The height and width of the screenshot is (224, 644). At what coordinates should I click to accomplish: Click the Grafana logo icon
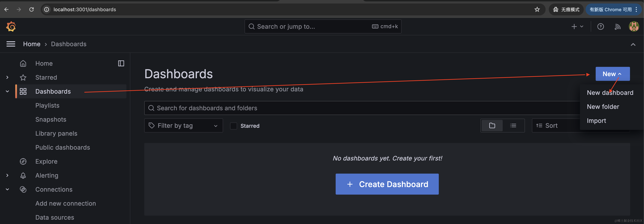coord(11,26)
